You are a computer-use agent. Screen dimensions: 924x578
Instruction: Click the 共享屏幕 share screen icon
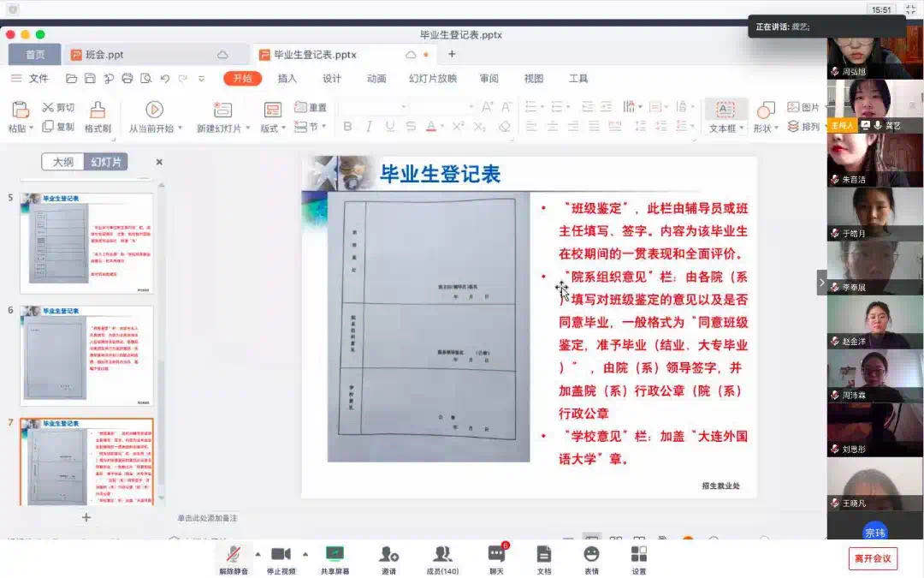click(335, 554)
